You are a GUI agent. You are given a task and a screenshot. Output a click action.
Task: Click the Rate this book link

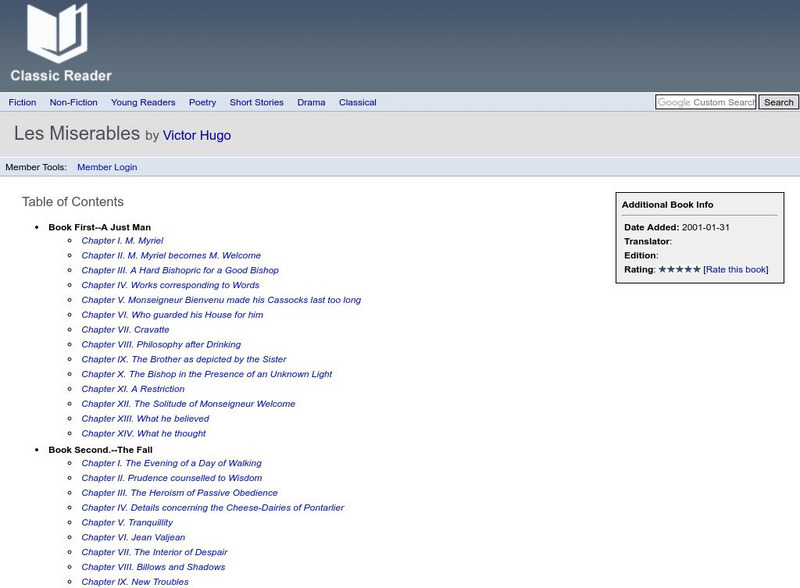tap(736, 270)
